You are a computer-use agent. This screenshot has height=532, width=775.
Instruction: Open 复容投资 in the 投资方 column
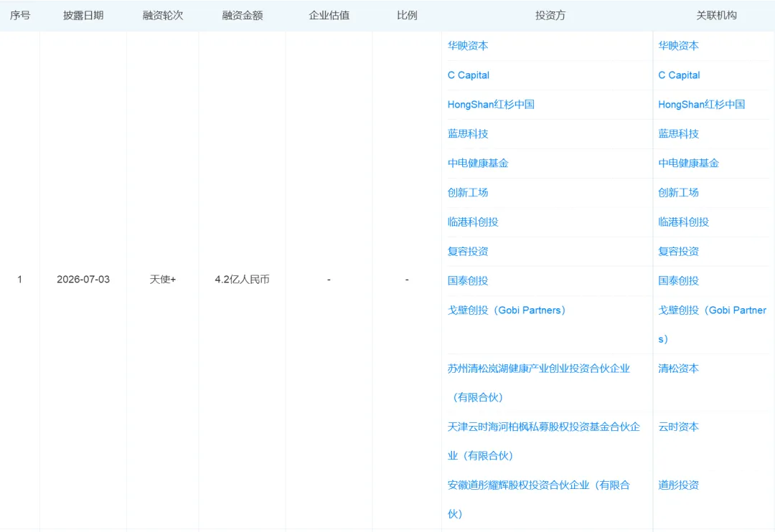click(468, 252)
